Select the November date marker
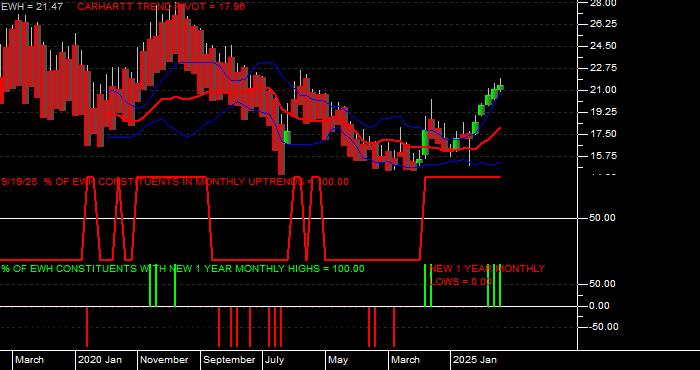Image resolution: width=700 pixels, height=370 pixels. point(165,360)
